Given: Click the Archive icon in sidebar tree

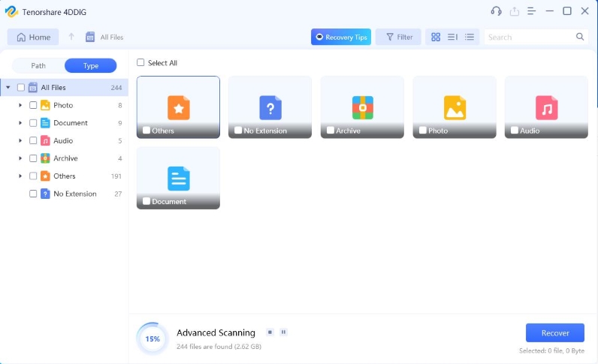Looking at the screenshot, I should 45,158.
